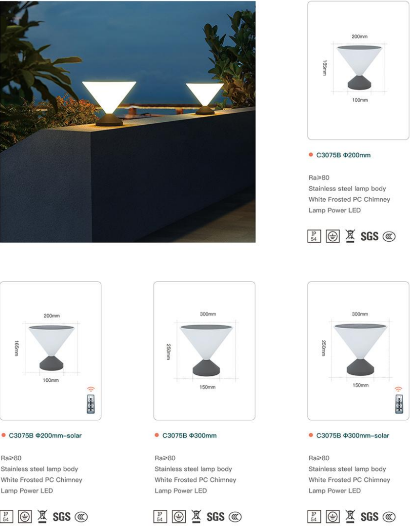Viewport: 410px width, 532px height.
Task: Click the crossed-out bin icon under C3075B Φ200mm-solar
Action: tap(42, 516)
